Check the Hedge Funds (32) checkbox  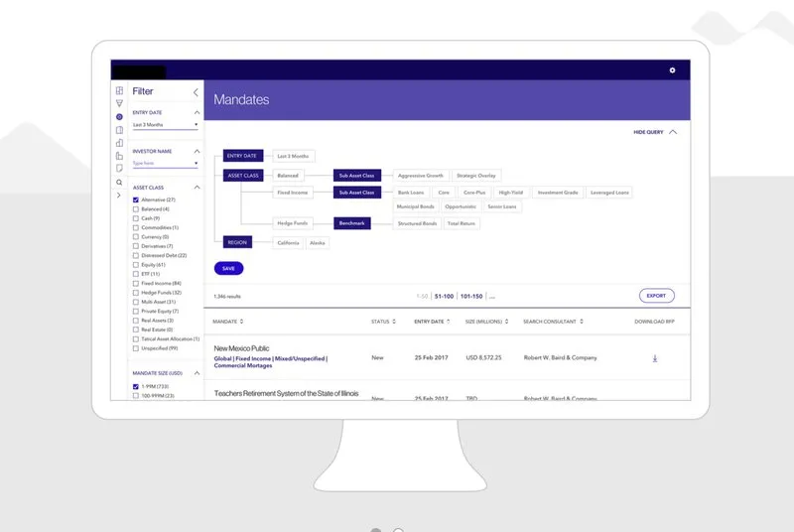click(x=136, y=293)
